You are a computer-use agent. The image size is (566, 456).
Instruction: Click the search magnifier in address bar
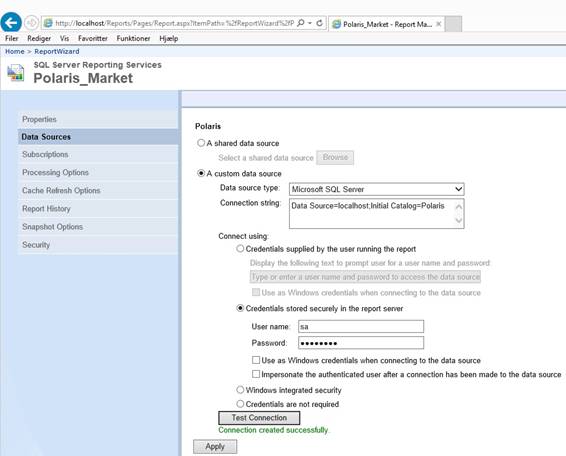(301, 23)
